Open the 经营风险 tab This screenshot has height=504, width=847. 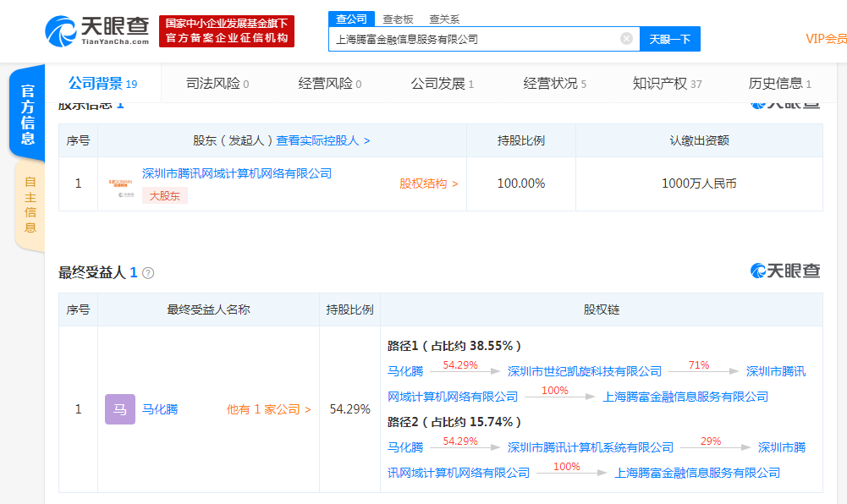point(329,84)
